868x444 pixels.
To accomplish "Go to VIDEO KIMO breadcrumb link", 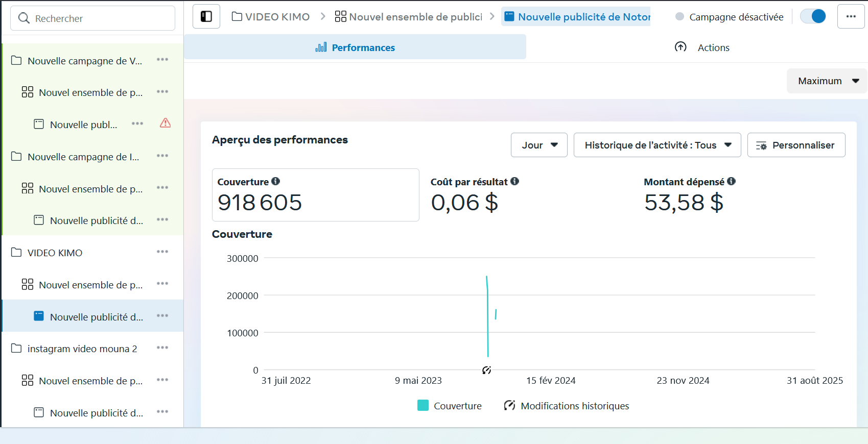I will [x=271, y=17].
